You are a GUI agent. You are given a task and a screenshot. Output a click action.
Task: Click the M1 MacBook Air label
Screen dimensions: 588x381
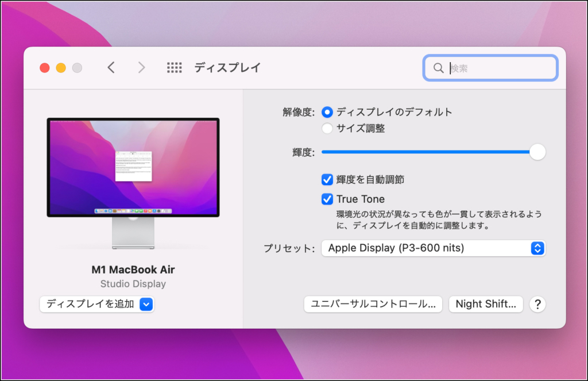pos(133,270)
